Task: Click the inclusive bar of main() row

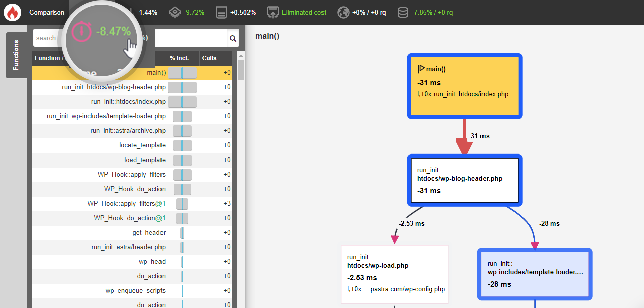Action: pos(182,73)
